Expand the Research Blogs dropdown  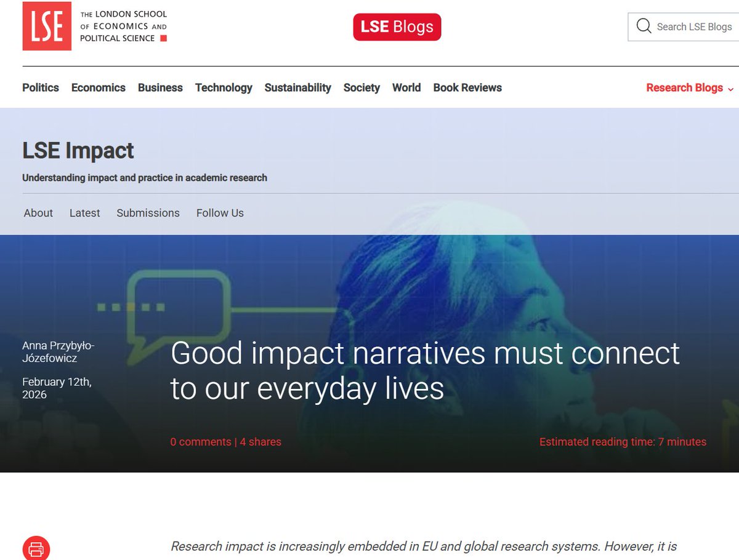(x=690, y=87)
